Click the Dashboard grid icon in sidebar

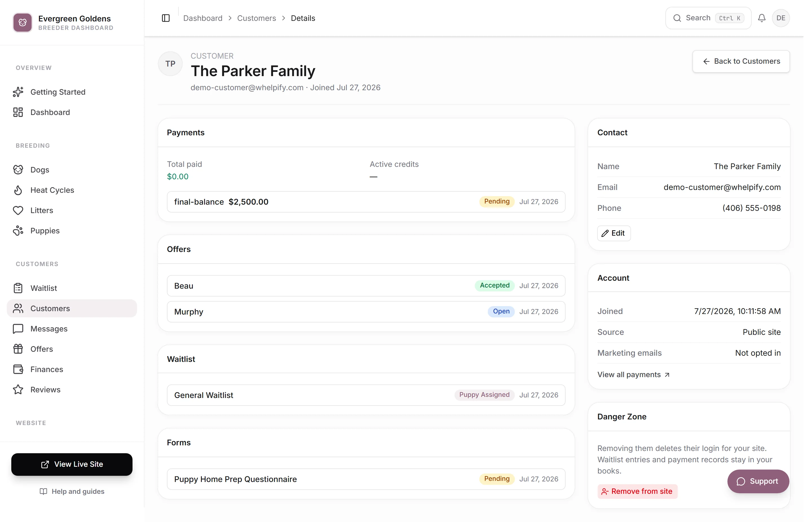pyautogui.click(x=18, y=112)
